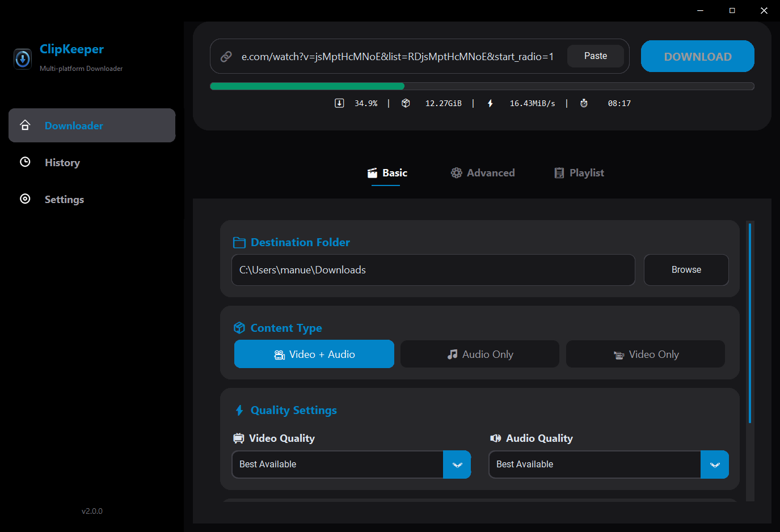This screenshot has height=532, width=780.
Task: Click the green download progress bar
Action: coord(307,86)
